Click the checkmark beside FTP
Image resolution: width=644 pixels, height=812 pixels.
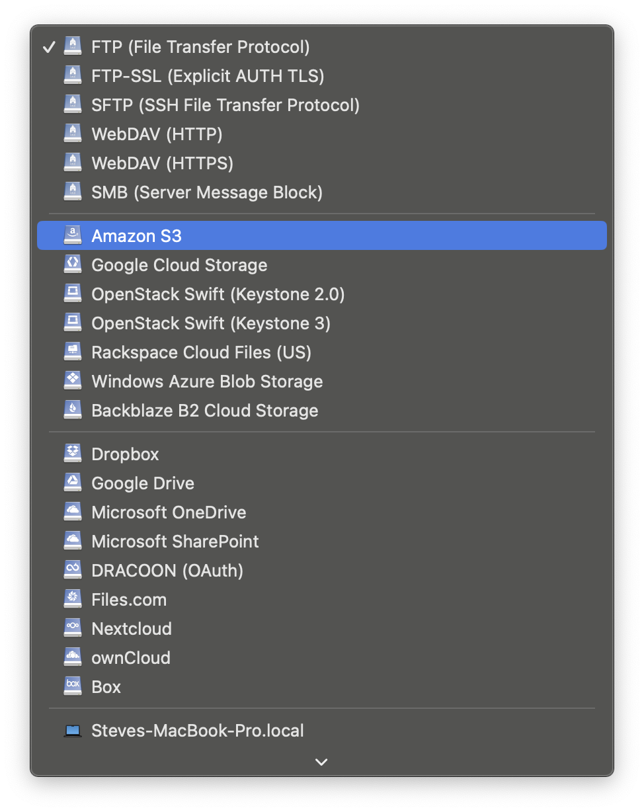[x=48, y=47]
